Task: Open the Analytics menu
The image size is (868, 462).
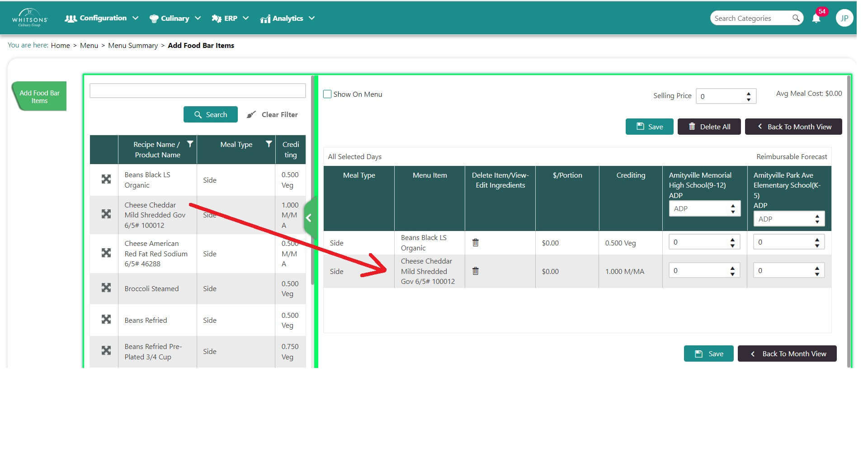Action: [288, 19]
